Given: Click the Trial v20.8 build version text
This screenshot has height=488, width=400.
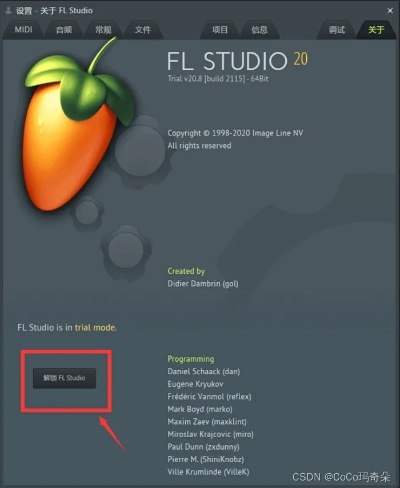Looking at the screenshot, I should tap(218, 79).
